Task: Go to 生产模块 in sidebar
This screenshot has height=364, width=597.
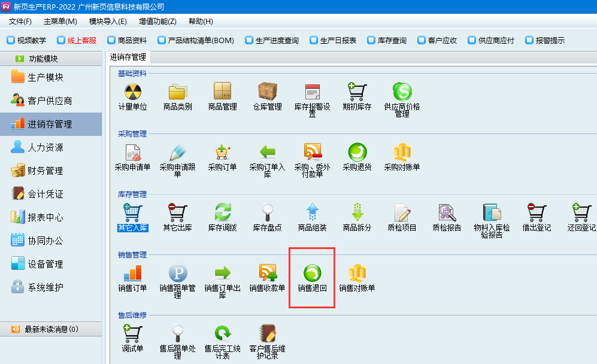Action: 45,77
